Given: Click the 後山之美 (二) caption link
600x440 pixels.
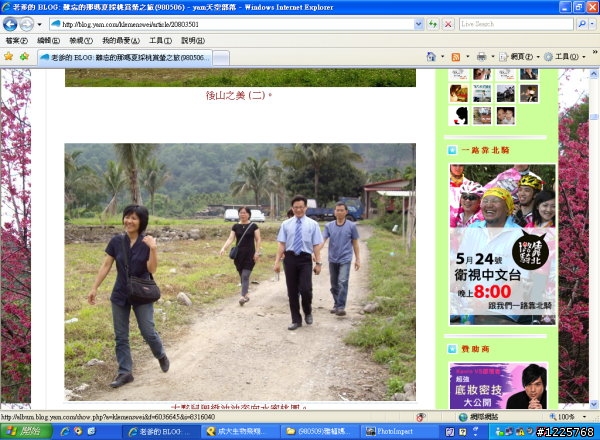Looking at the screenshot, I should tap(238, 95).
